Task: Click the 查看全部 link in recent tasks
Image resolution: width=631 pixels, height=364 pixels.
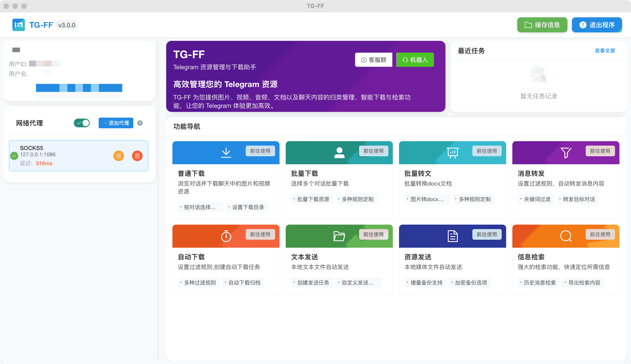Action: (605, 51)
